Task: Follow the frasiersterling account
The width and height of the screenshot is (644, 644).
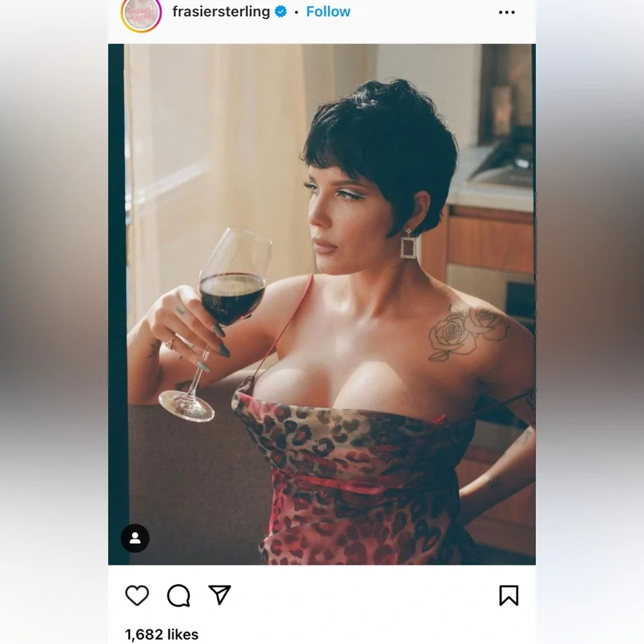Action: tap(328, 12)
